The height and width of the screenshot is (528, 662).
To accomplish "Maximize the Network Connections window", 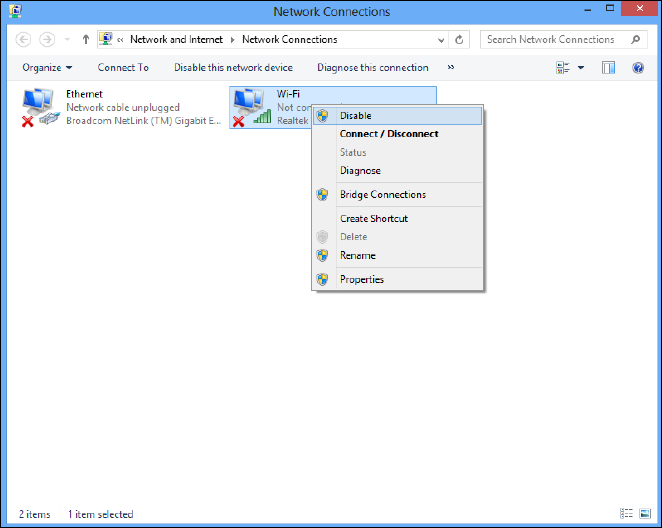I will click(610, 8).
